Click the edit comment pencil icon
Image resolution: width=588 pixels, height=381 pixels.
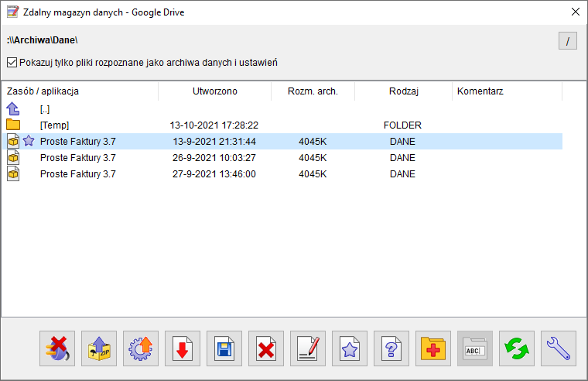(308, 348)
